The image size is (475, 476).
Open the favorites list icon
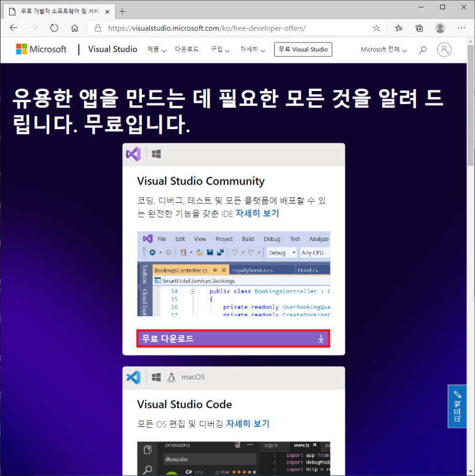[x=399, y=28]
